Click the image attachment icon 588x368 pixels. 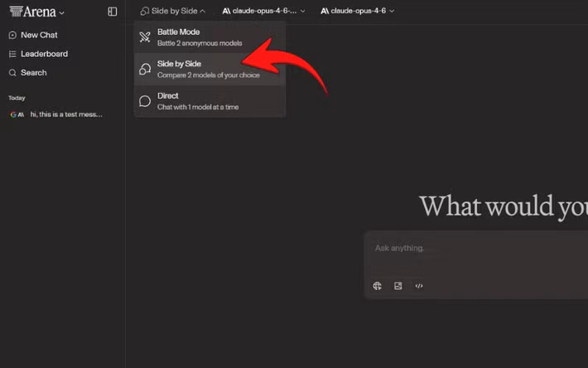pyautogui.click(x=398, y=286)
